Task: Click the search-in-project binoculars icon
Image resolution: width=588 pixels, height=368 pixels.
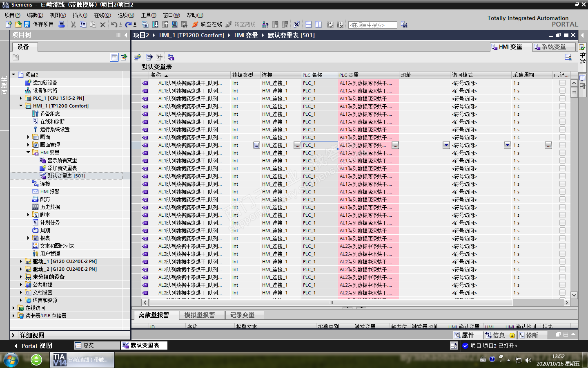Action: point(404,25)
